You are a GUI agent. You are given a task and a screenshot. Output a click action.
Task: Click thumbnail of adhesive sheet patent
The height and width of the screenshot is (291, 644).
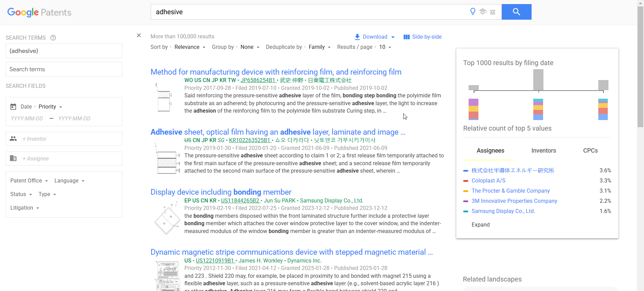(x=167, y=159)
